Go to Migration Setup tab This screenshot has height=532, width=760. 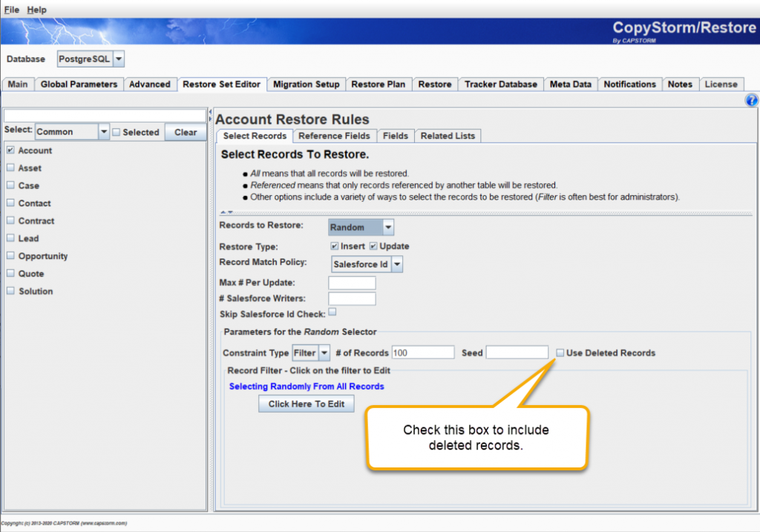(x=307, y=85)
